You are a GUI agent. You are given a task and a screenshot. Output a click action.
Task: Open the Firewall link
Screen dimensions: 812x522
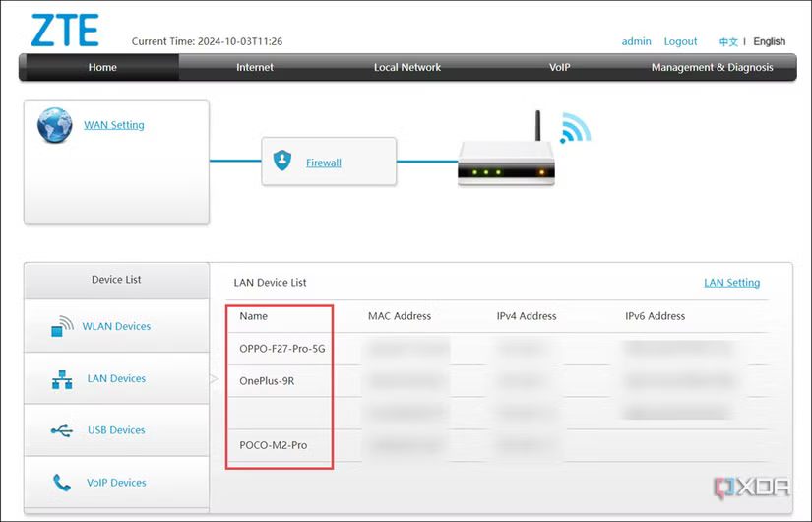pos(324,163)
